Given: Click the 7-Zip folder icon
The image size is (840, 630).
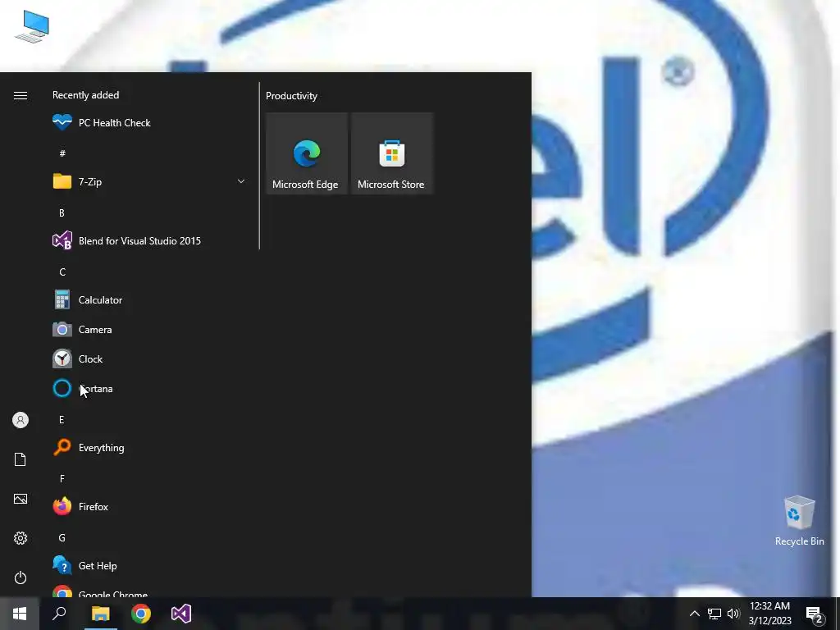Looking at the screenshot, I should [x=62, y=181].
